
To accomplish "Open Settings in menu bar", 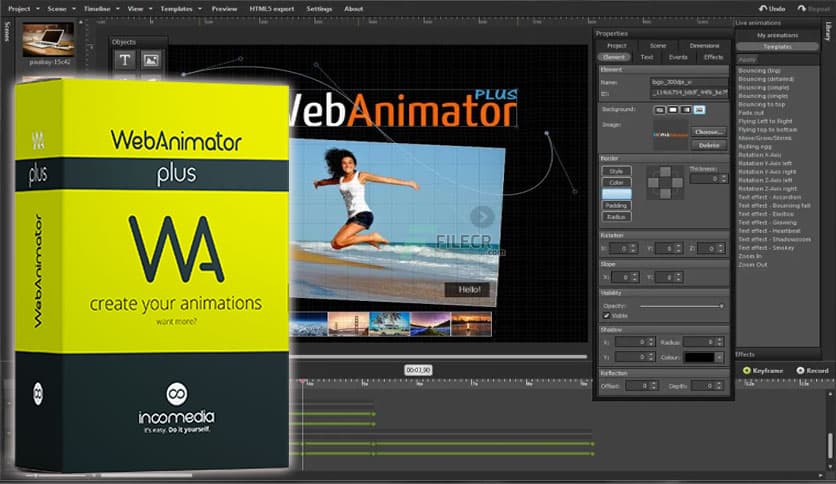I will [319, 9].
